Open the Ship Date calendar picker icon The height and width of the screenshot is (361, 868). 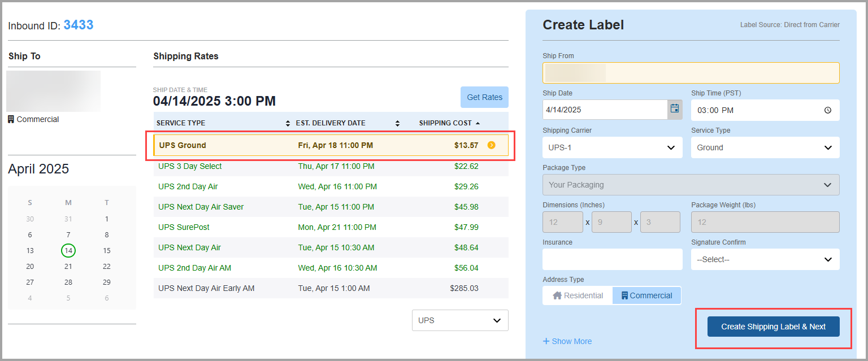click(x=675, y=109)
